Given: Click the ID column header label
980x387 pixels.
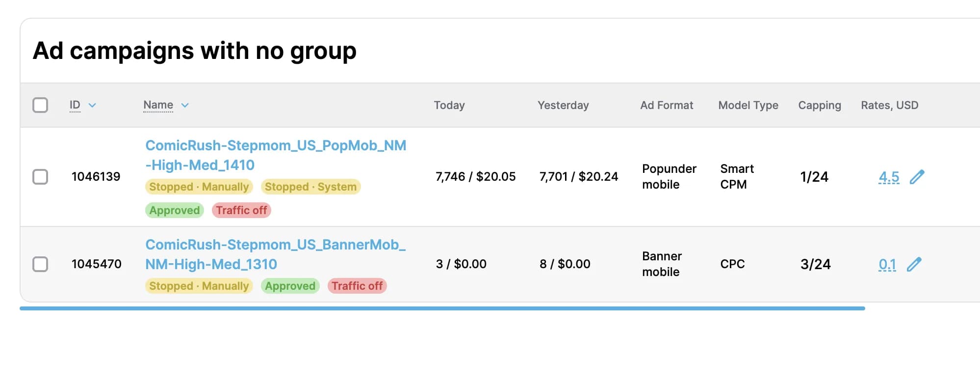Looking at the screenshot, I should click(x=75, y=105).
